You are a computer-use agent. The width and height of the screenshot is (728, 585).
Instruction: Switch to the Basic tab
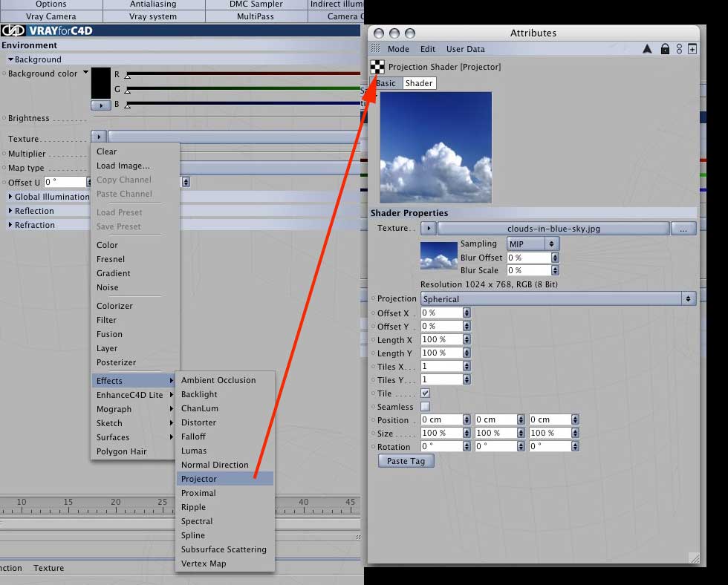tap(385, 83)
